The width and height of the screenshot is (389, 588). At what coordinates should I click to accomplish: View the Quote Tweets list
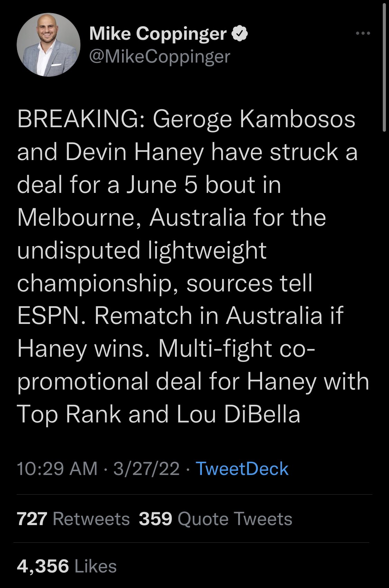(x=235, y=519)
